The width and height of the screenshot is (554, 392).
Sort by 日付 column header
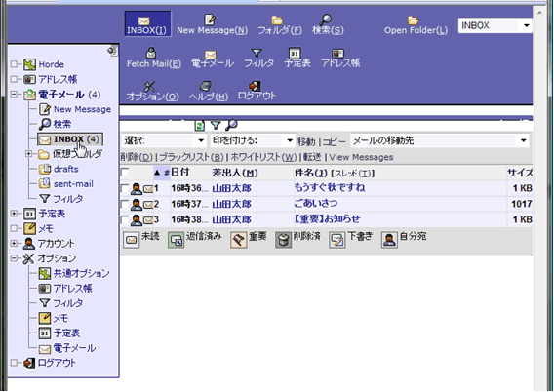[180, 173]
